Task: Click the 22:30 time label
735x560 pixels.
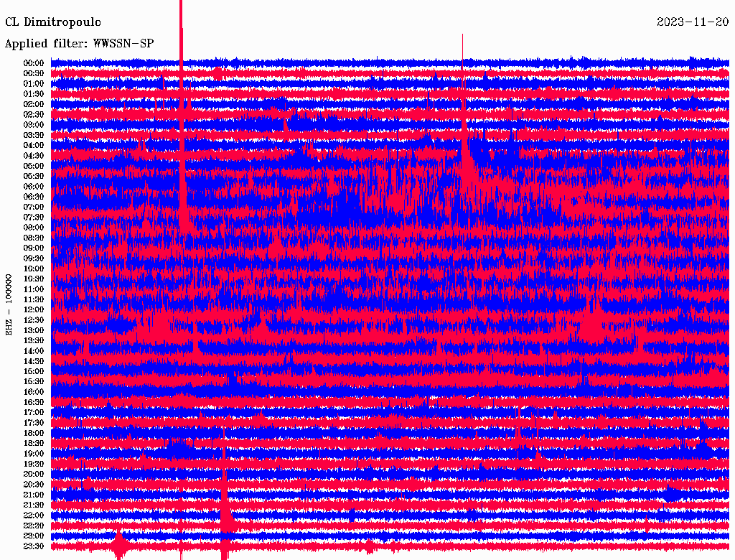Action: (34, 526)
